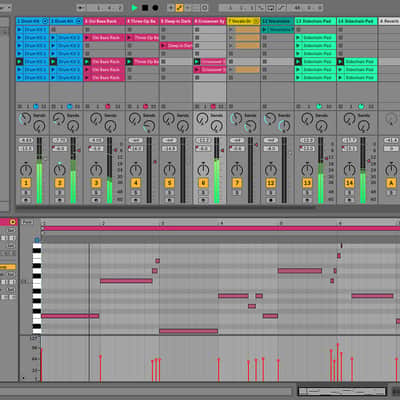Toggle the orange Loop switch in clip panel
This screenshot has height=400, width=400.
(x=8, y=267)
